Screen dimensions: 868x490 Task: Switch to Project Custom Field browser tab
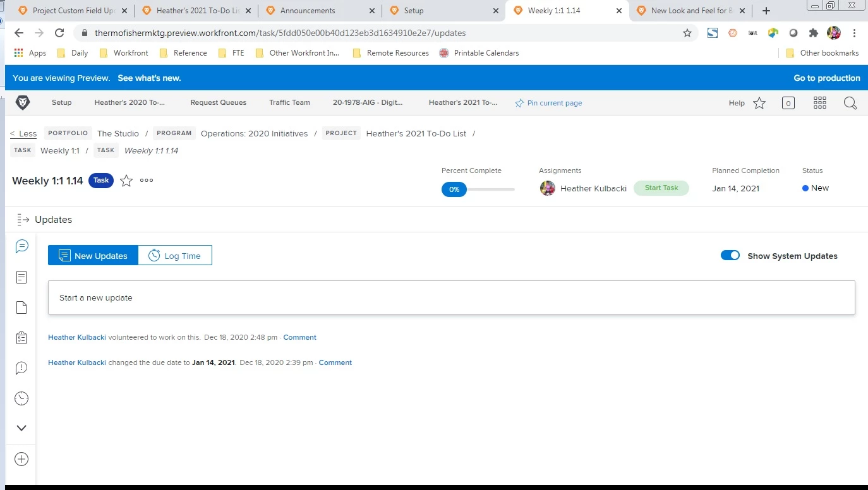click(x=73, y=11)
